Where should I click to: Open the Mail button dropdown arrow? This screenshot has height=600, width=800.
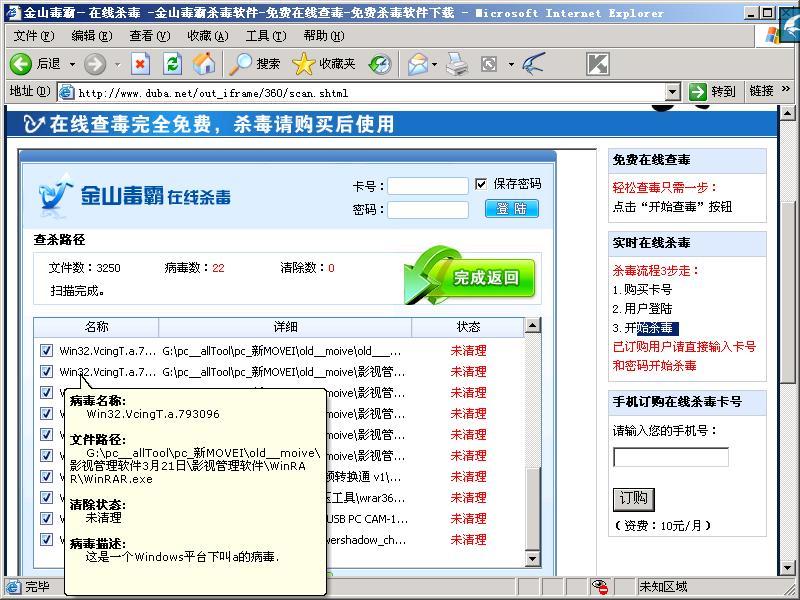pos(434,64)
